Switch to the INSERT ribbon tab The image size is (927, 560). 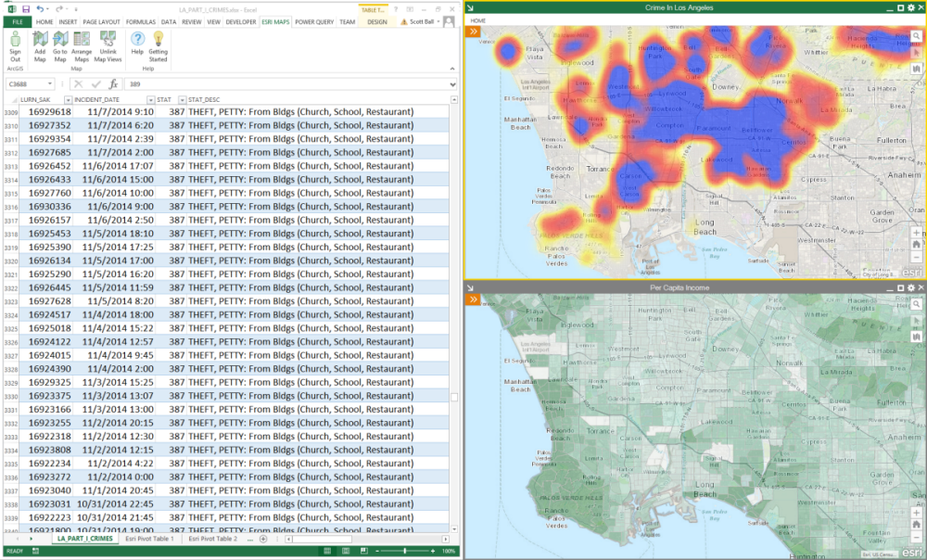(x=68, y=22)
